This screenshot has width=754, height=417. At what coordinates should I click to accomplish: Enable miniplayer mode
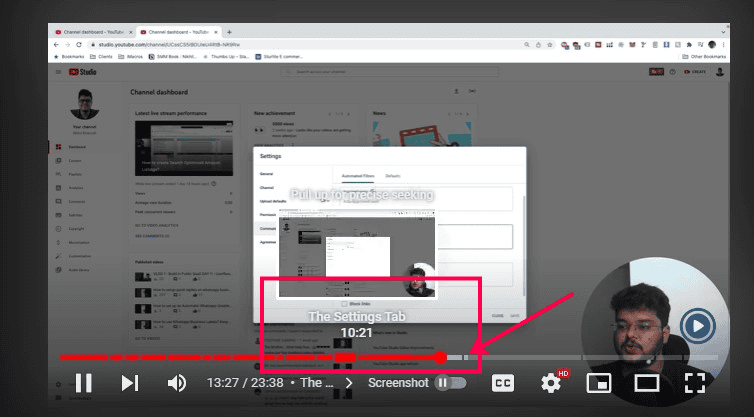pos(598,383)
